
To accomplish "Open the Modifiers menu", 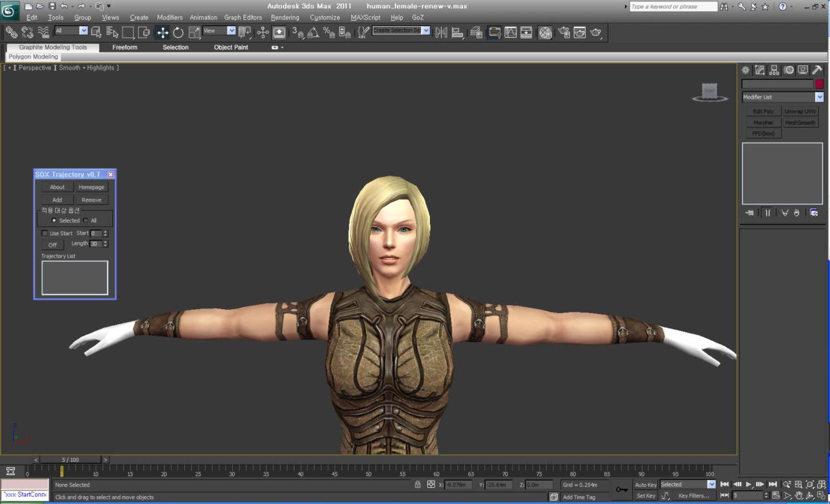I will 169,17.
